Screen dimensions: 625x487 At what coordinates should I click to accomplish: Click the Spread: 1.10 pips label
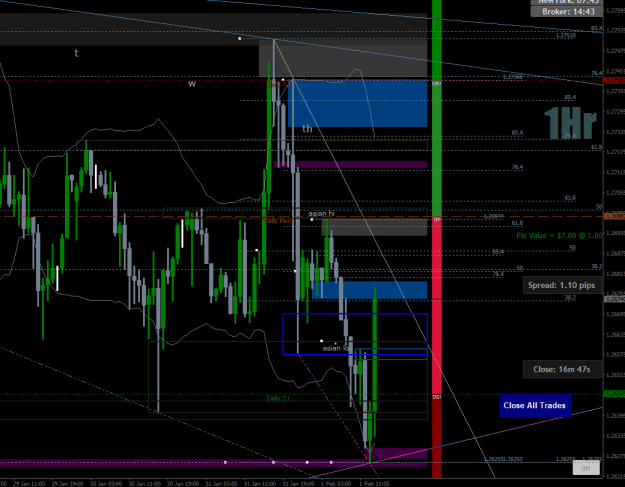click(x=561, y=285)
